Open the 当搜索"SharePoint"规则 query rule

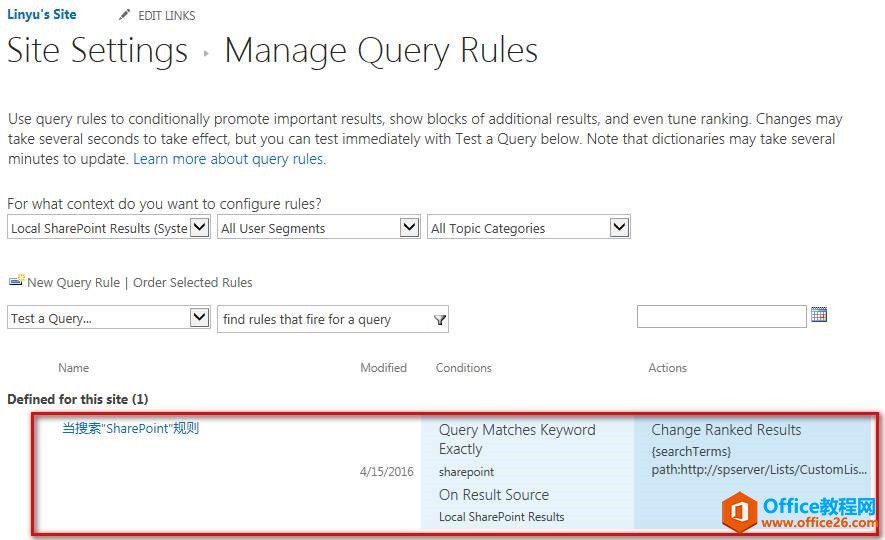pos(130,429)
